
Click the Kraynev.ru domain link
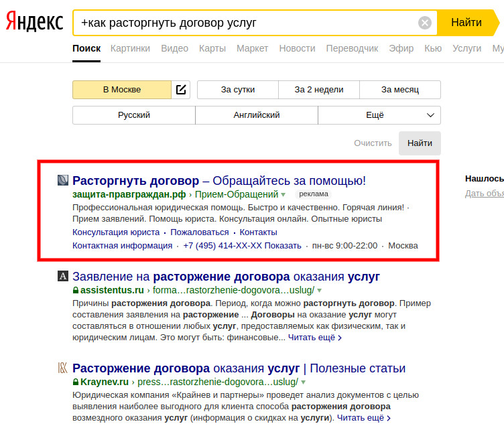point(104,382)
